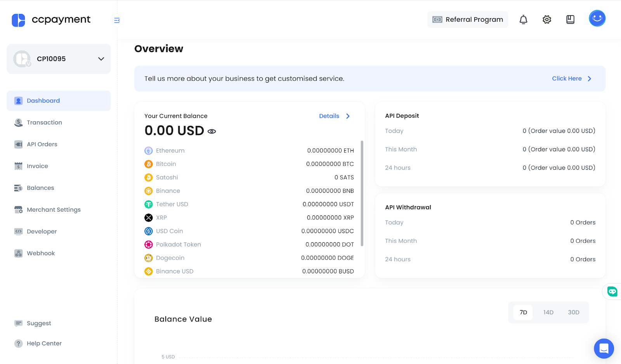621x364 pixels.
Task: Click the Dogecoin icon
Action: [149, 258]
